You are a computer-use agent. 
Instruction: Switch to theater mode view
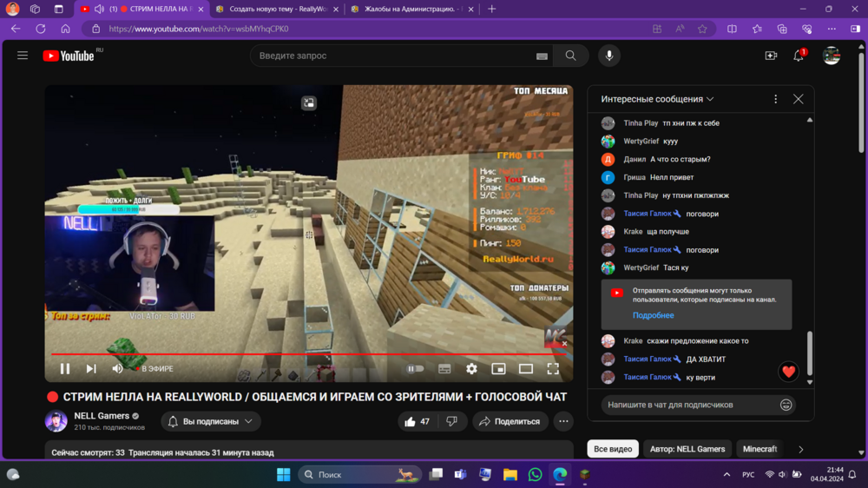526,368
